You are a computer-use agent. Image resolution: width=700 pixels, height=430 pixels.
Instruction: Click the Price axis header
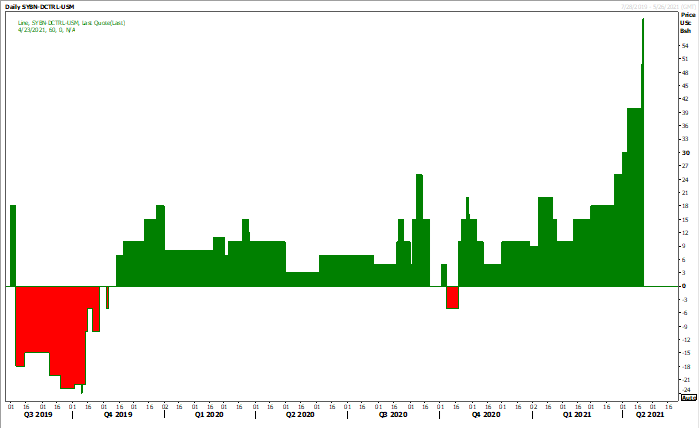(x=686, y=15)
